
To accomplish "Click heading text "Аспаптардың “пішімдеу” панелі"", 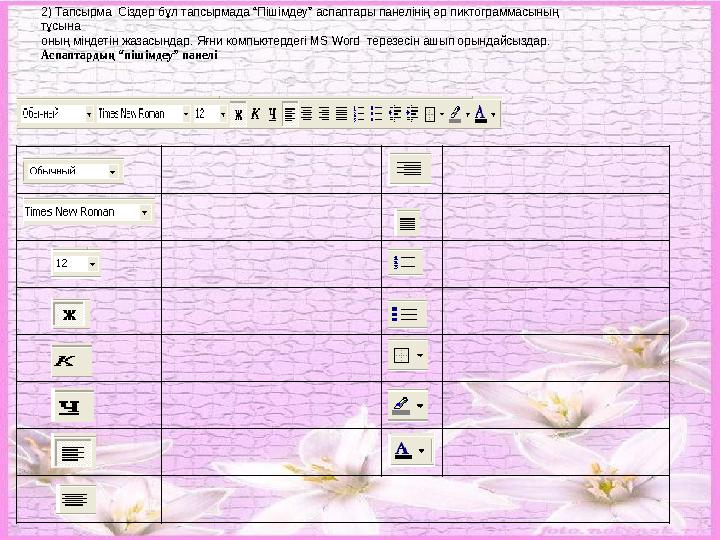I will pos(129,55).
